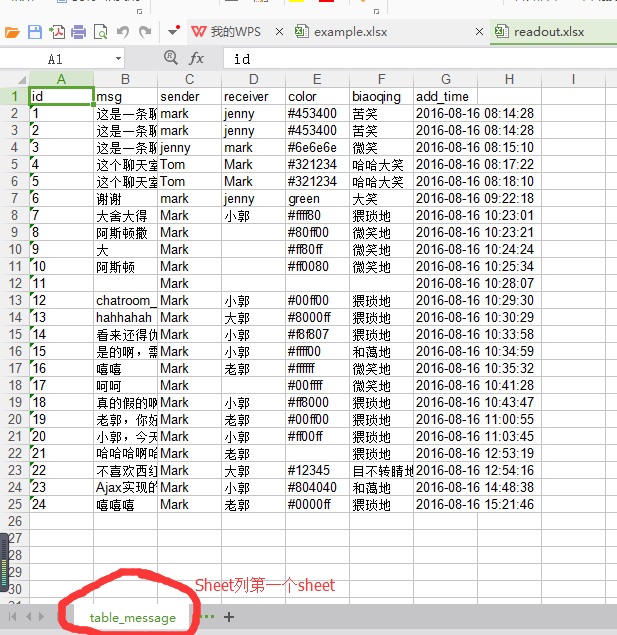Click the Name Box showing A1
The width and height of the screenshot is (617, 635).
57,59
